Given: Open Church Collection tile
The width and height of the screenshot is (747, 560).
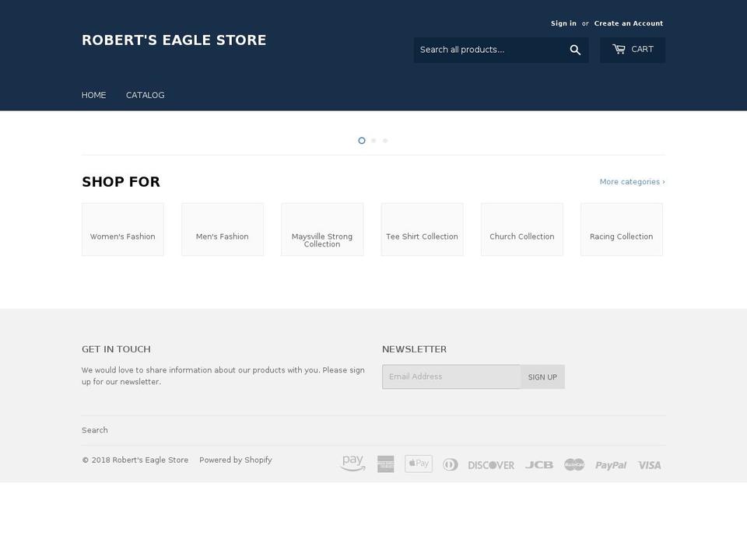Looking at the screenshot, I should click(521, 229).
